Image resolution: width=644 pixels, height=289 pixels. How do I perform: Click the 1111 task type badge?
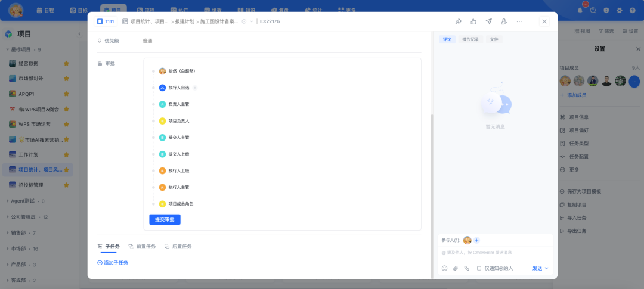(x=106, y=21)
